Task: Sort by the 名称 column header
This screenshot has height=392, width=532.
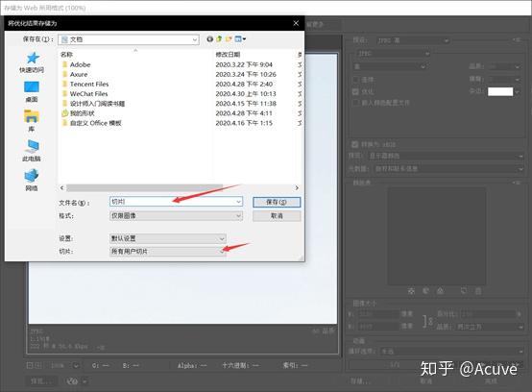Action: click(66, 55)
